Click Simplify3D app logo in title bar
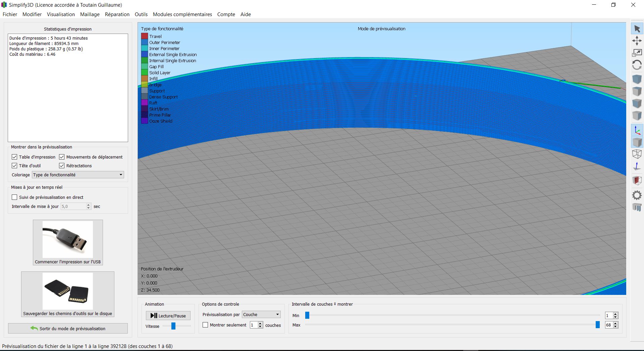This screenshot has width=644, height=351. point(4,5)
